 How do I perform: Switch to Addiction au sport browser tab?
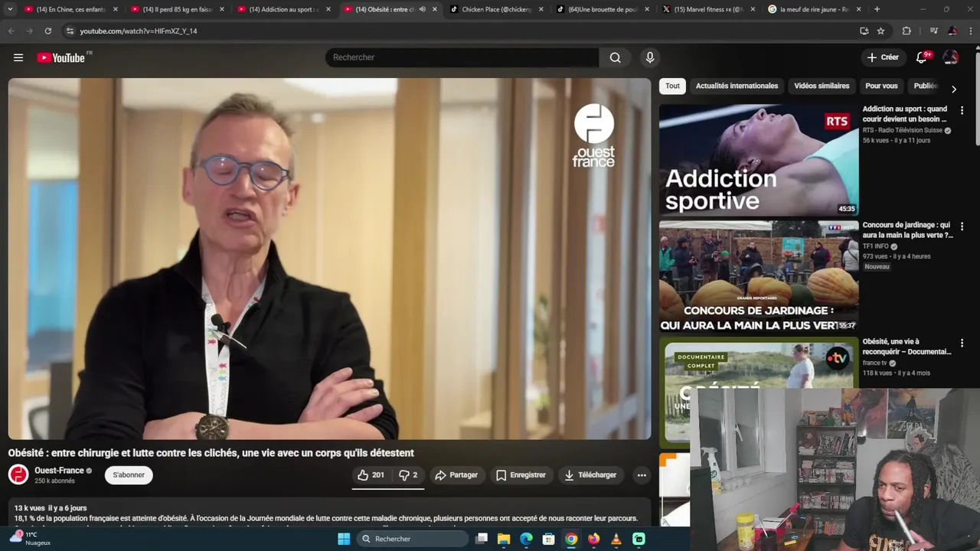(x=284, y=9)
